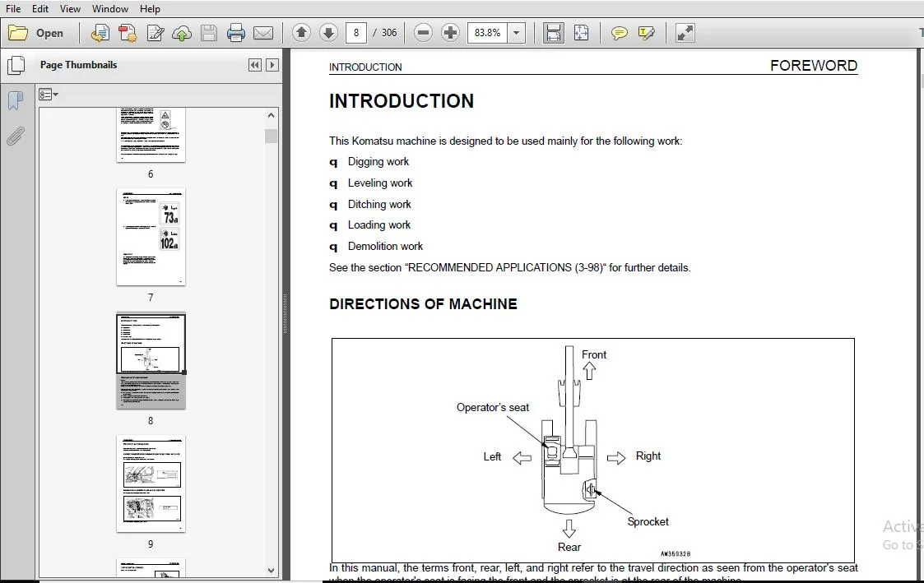Click the 'Loading work' bullet text
Viewport: 924px width, 583px height.
coord(379,225)
